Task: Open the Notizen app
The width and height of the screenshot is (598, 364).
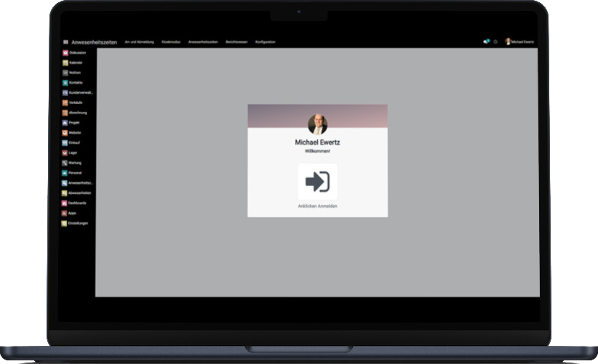Action: (x=73, y=73)
